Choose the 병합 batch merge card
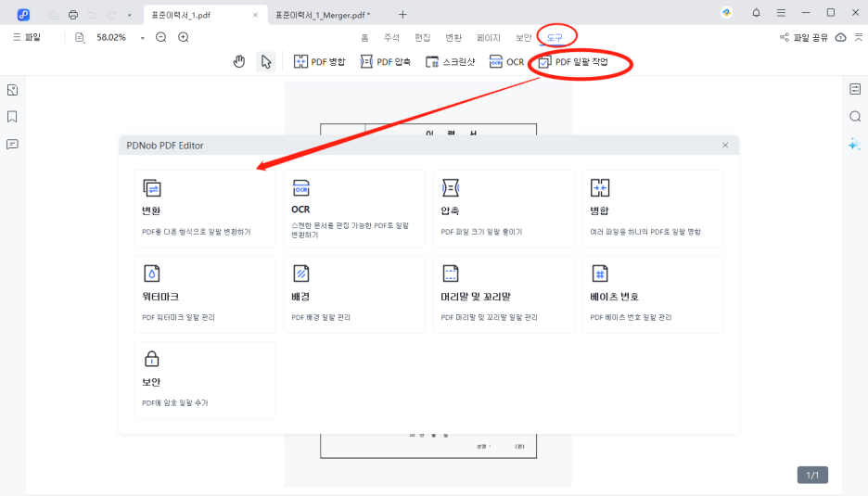This screenshot has width=868, height=496. [653, 209]
